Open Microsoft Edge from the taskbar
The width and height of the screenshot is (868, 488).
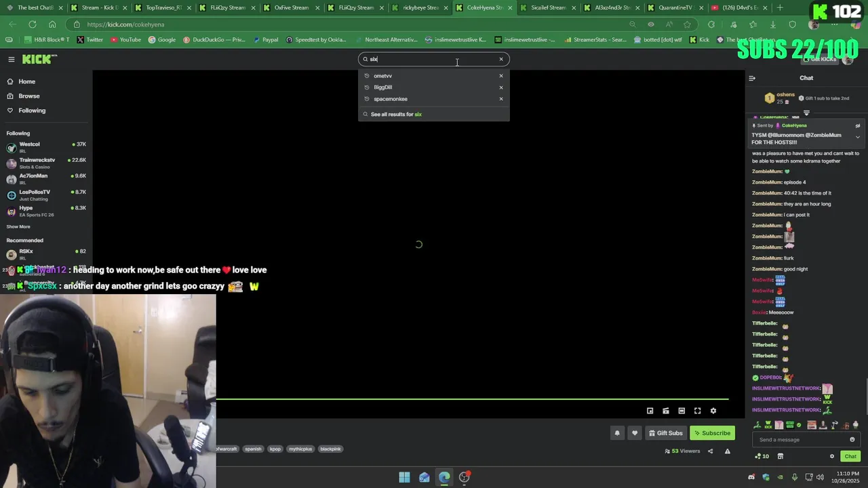coord(444,477)
